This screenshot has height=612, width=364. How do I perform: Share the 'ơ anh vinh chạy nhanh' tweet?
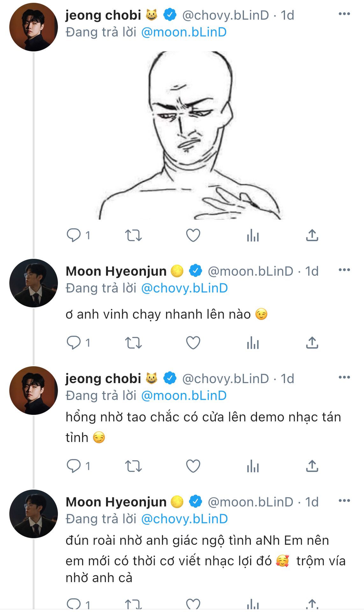(x=312, y=343)
